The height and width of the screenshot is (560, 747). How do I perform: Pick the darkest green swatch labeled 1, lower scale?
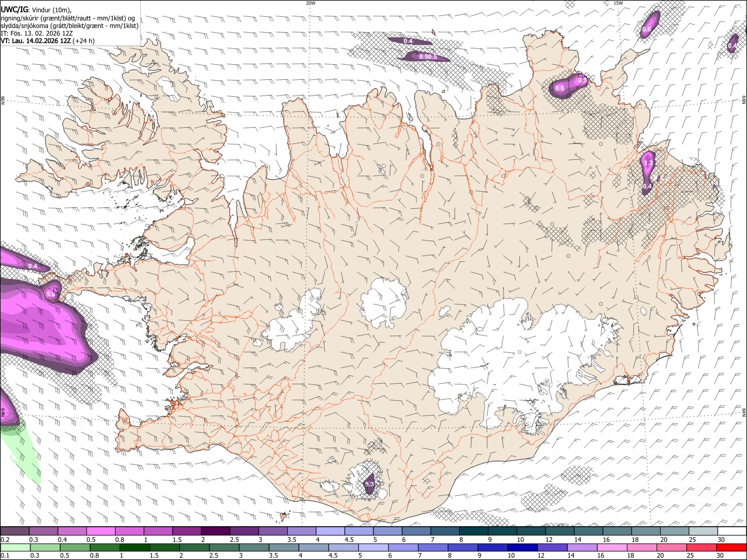tap(135, 547)
